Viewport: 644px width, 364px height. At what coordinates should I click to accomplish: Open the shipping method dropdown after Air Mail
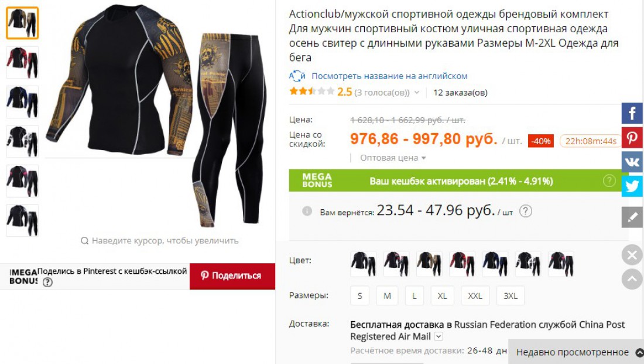439,336
